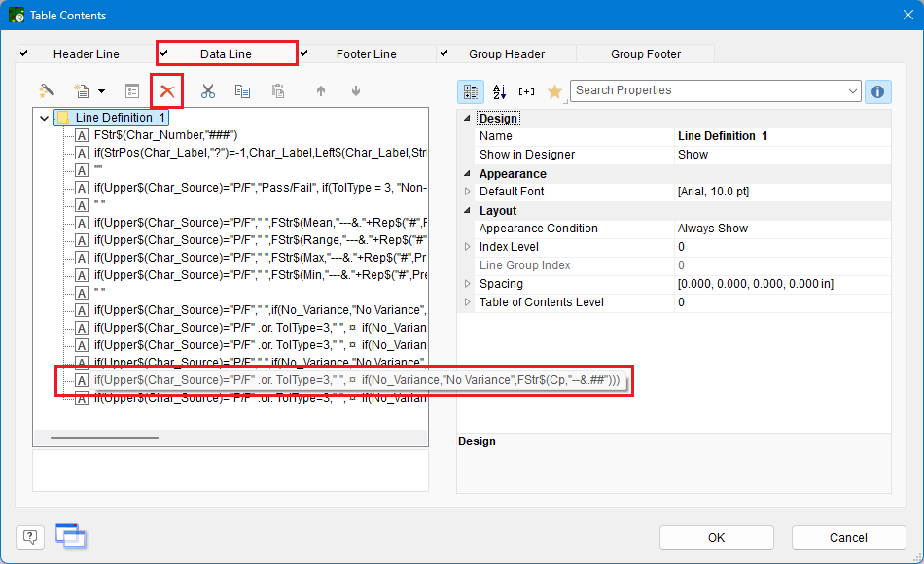This screenshot has width=924, height=564.
Task: Expand all property groups with [+] icon
Action: (x=526, y=91)
